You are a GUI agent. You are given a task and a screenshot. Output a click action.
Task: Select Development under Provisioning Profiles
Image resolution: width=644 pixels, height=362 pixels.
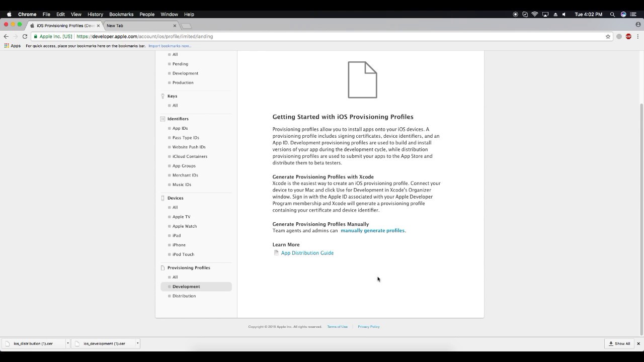point(196,287)
